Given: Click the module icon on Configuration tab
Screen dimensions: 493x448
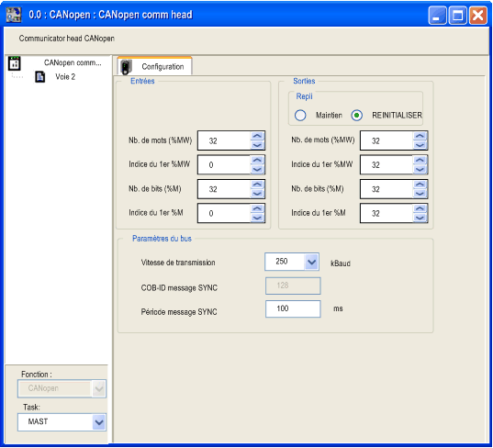Looking at the screenshot, I should [x=126, y=67].
